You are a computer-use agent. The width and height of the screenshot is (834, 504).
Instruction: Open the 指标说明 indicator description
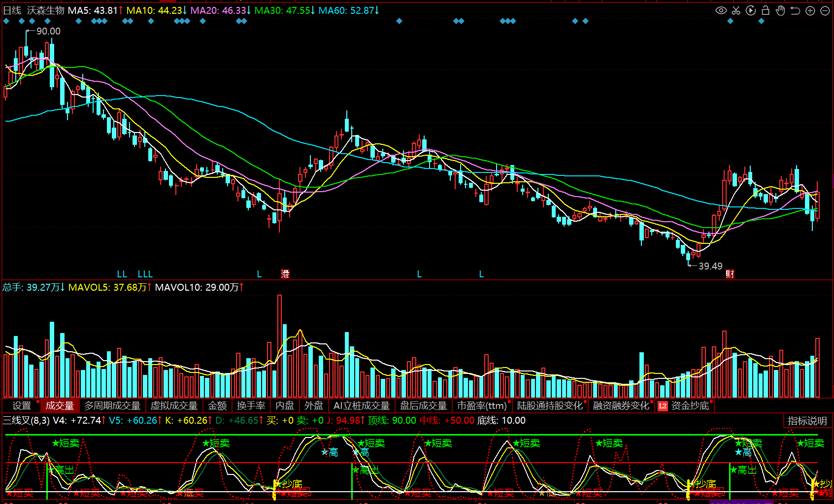pos(807,421)
